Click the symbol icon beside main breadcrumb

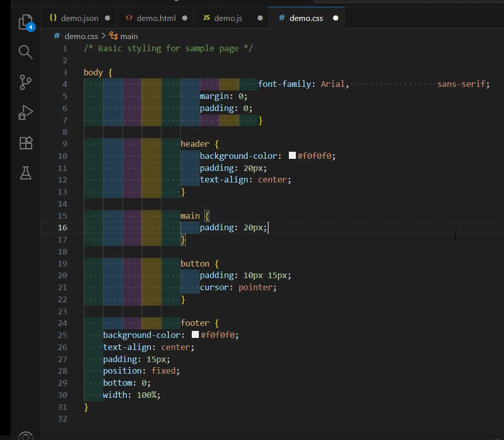113,36
